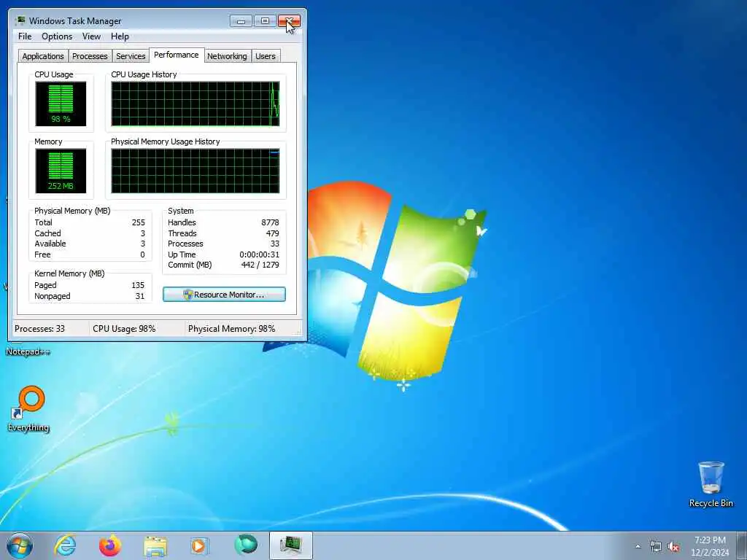Open Windows Media Player from the taskbar
747x560 pixels.
(199, 545)
